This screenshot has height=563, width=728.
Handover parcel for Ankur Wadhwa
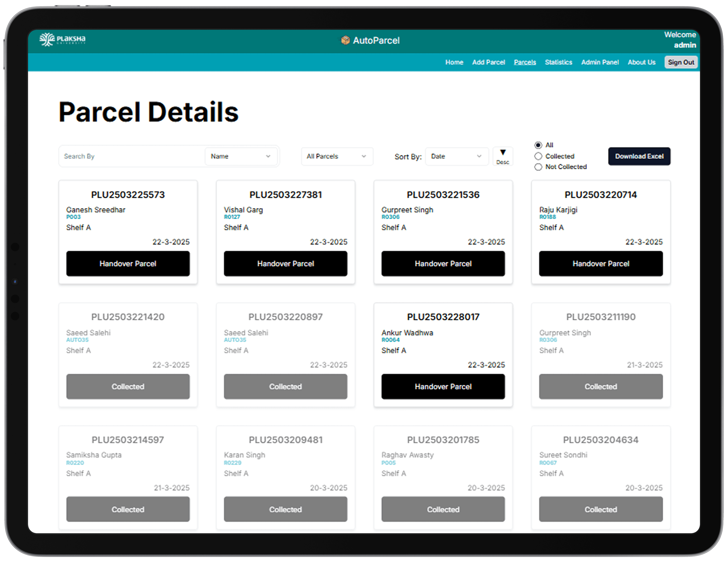click(443, 386)
